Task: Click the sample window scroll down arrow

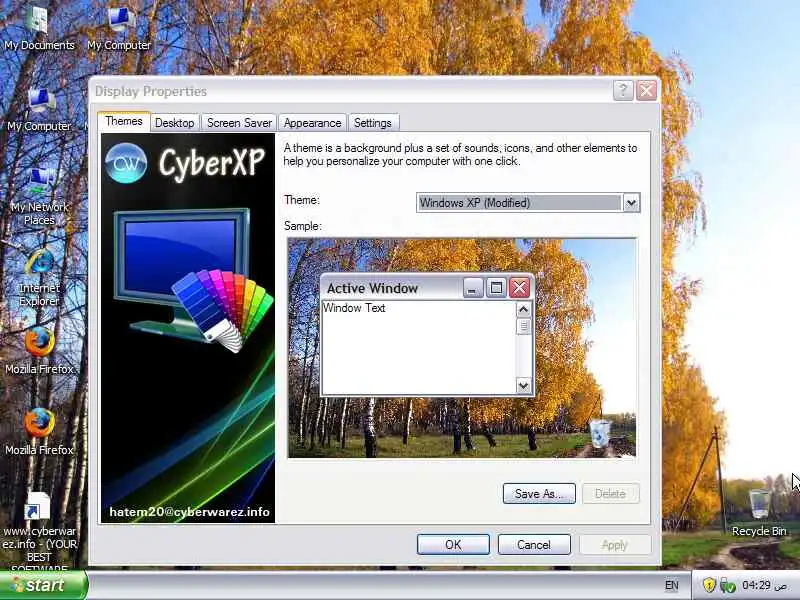Action: click(x=523, y=386)
